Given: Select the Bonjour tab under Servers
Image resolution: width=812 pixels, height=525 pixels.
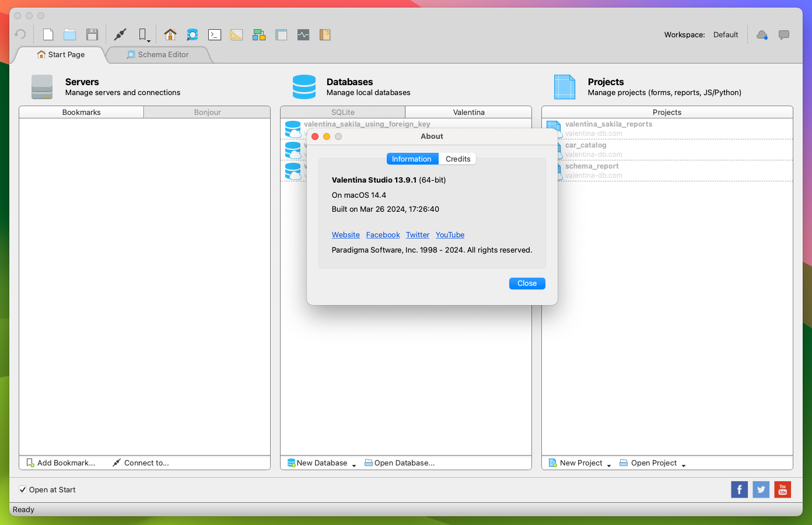Looking at the screenshot, I should coord(207,112).
